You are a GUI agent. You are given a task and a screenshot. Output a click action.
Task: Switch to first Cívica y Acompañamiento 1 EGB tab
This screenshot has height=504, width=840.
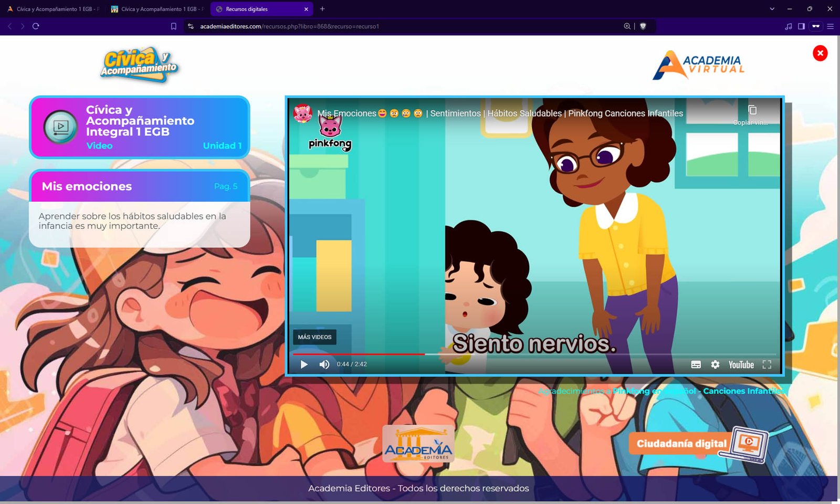point(52,9)
